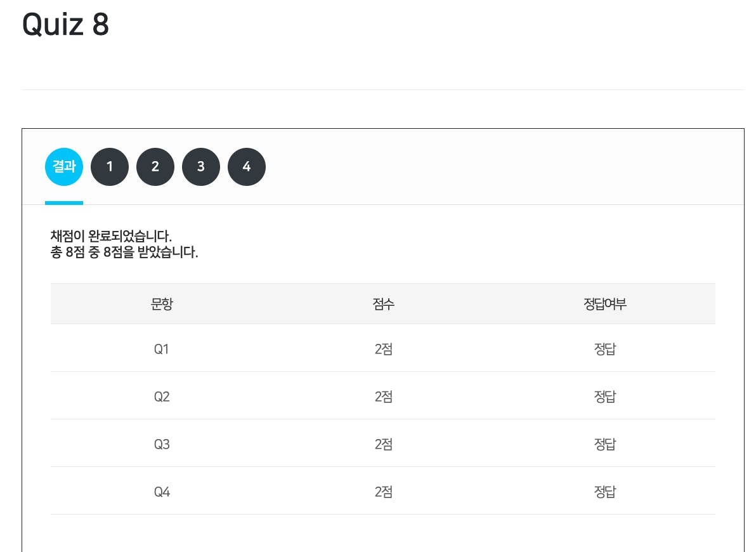Image resolution: width=756 pixels, height=552 pixels.
Task: Open question 1 circle tab
Action: (110, 167)
